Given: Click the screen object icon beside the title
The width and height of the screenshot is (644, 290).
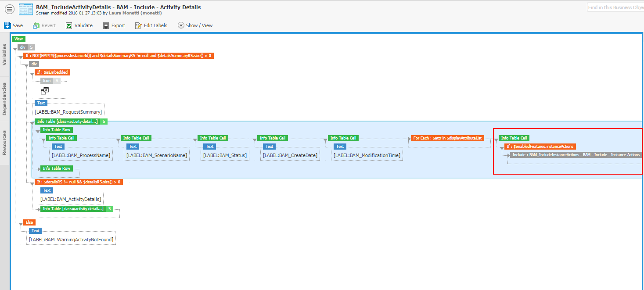Looking at the screenshot, I should click(25, 9).
